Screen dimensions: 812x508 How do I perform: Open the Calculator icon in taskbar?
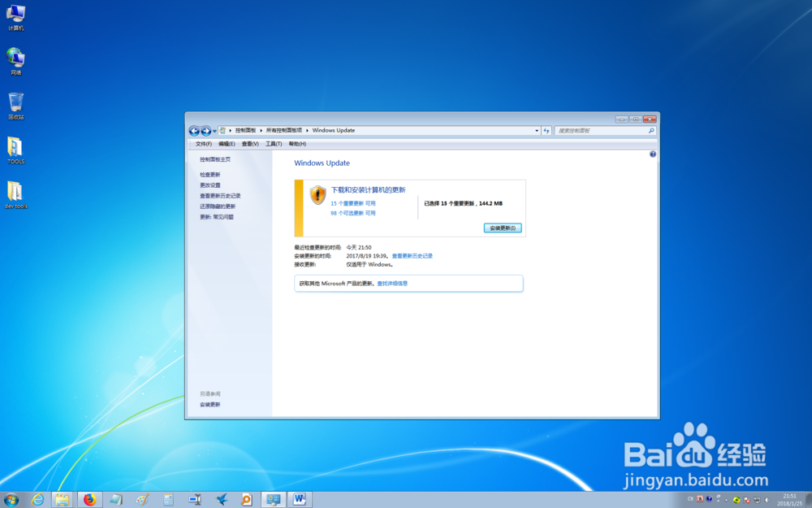coord(168,500)
